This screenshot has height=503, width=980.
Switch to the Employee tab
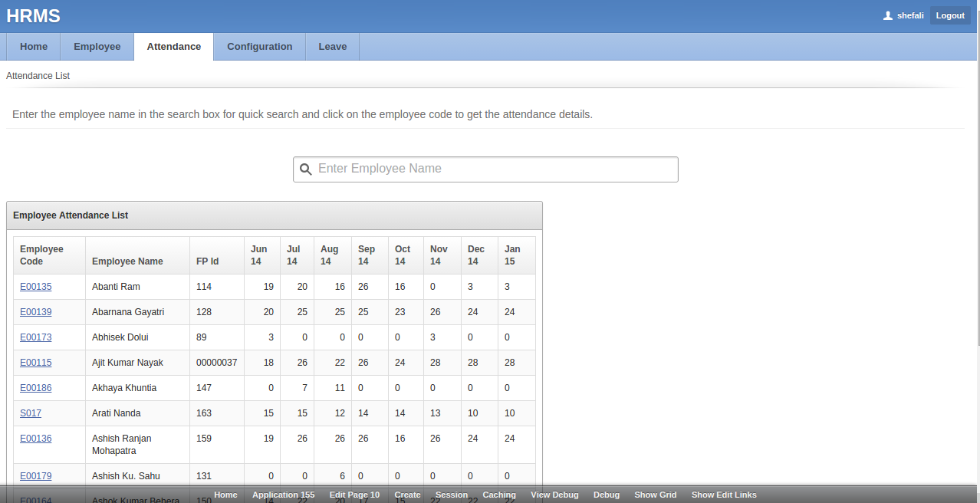(x=97, y=47)
